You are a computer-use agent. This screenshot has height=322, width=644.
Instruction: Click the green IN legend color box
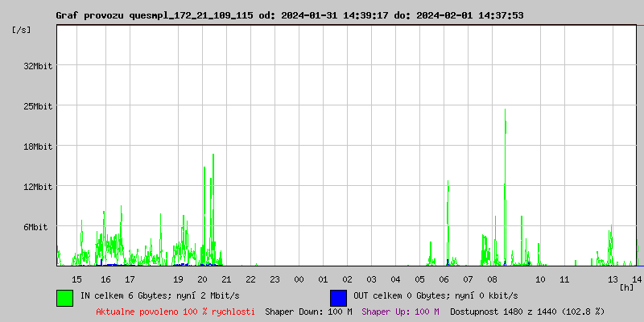(64, 297)
